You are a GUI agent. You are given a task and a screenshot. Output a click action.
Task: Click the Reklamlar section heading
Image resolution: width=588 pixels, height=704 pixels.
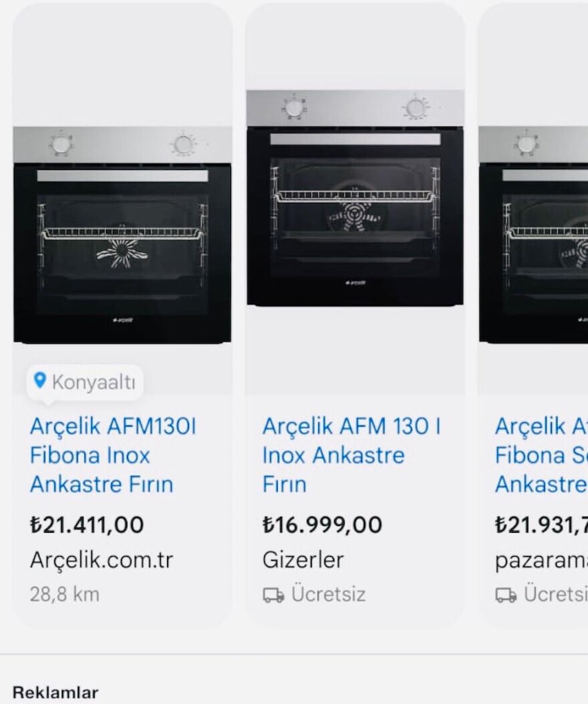click(55, 692)
